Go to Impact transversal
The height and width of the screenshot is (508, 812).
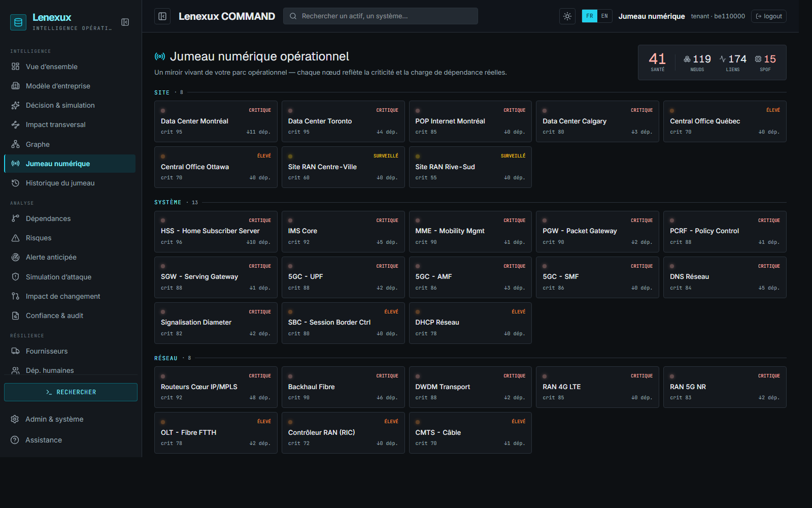pyautogui.click(x=70, y=124)
